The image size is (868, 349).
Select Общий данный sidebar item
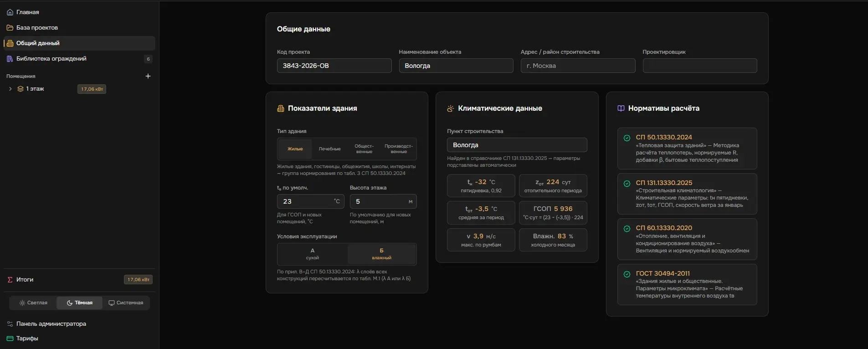pos(79,43)
